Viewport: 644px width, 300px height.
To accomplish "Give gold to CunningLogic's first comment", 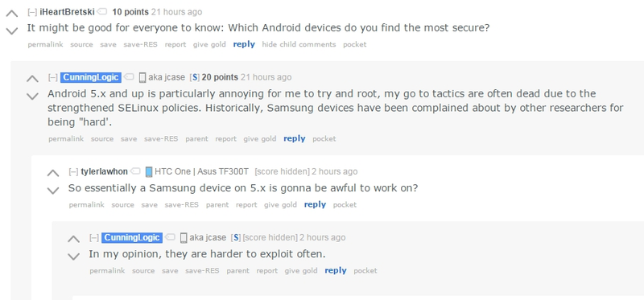I will point(259,138).
